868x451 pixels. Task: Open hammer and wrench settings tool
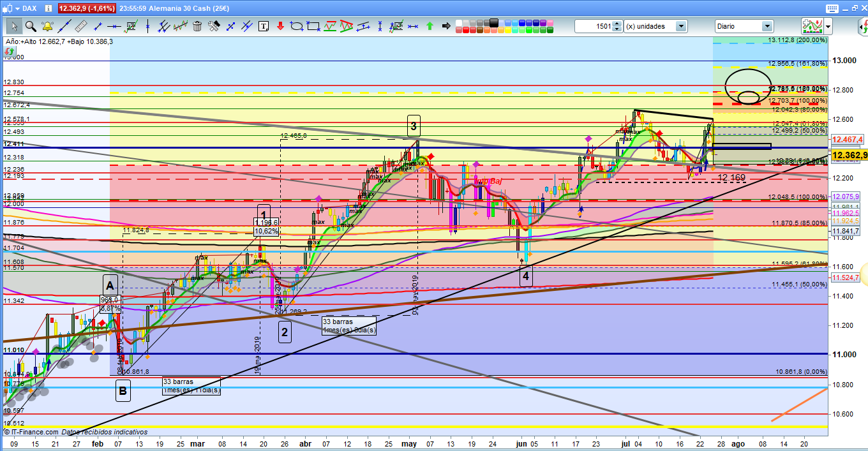pyautogui.click(x=214, y=26)
